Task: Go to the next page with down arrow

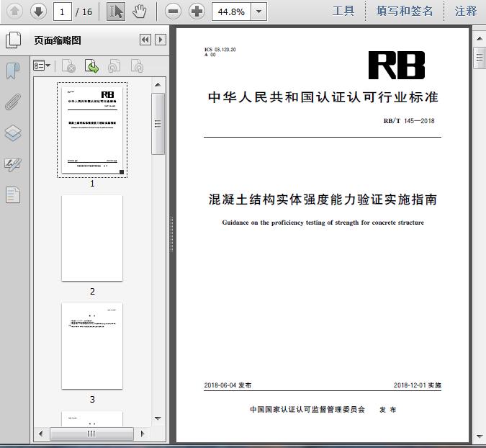Action: pos(38,11)
